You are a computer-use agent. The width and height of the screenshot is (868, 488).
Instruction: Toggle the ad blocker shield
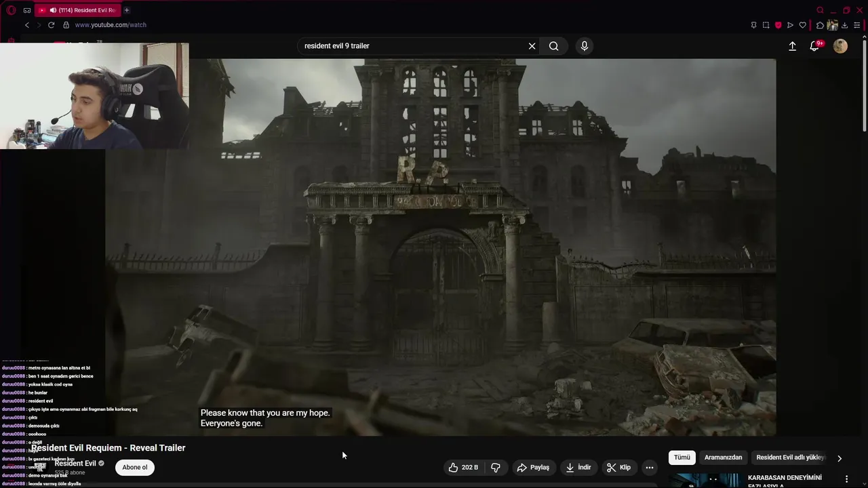point(778,25)
